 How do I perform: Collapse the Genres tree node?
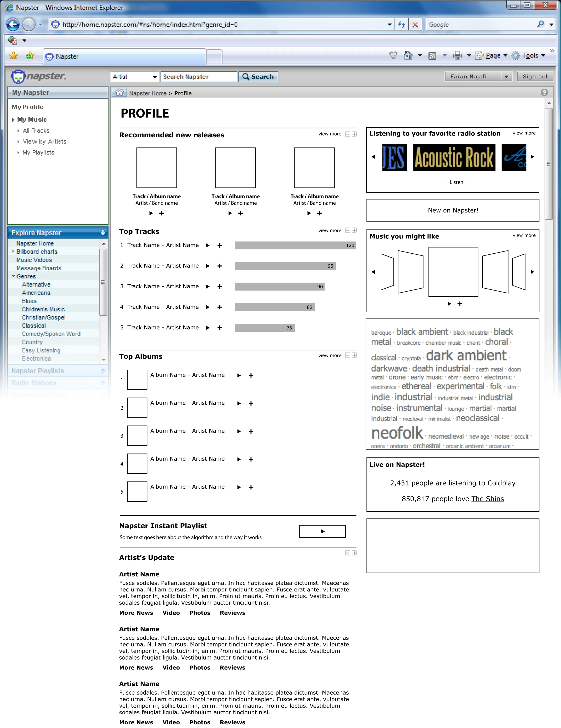(x=13, y=276)
